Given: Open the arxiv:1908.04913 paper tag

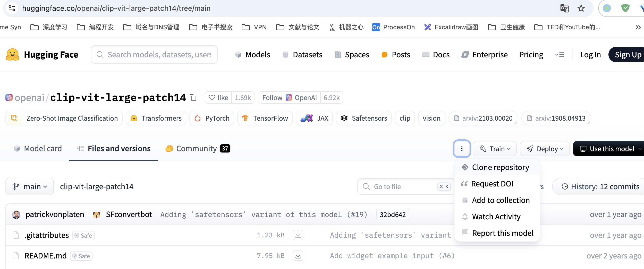Looking at the screenshot, I should pos(556,118).
